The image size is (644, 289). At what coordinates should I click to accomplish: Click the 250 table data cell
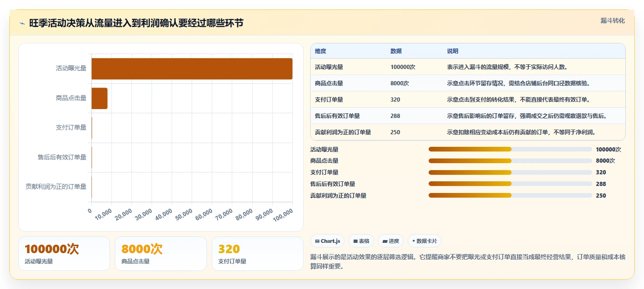(395, 132)
